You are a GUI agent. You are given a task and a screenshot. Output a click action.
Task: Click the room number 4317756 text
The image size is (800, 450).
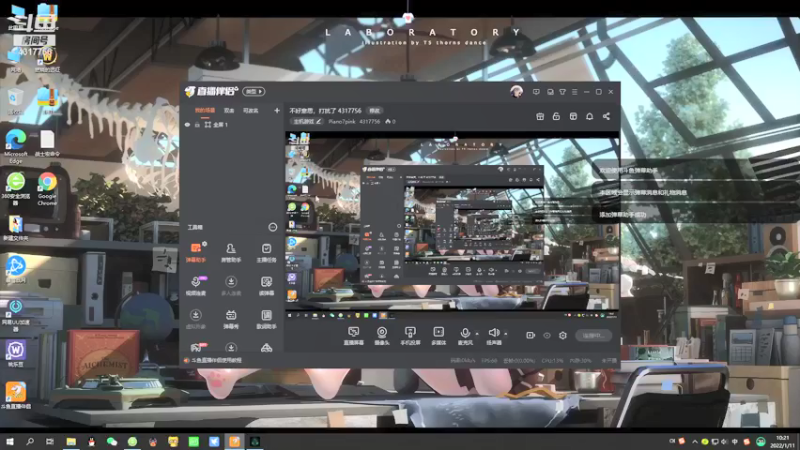(369, 121)
